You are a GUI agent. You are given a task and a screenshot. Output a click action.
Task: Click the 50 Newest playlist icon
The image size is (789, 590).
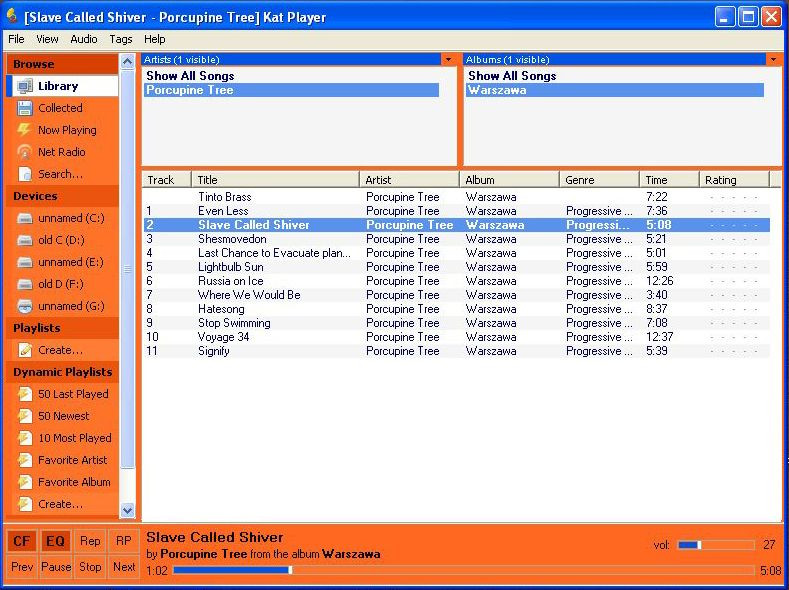(25, 416)
